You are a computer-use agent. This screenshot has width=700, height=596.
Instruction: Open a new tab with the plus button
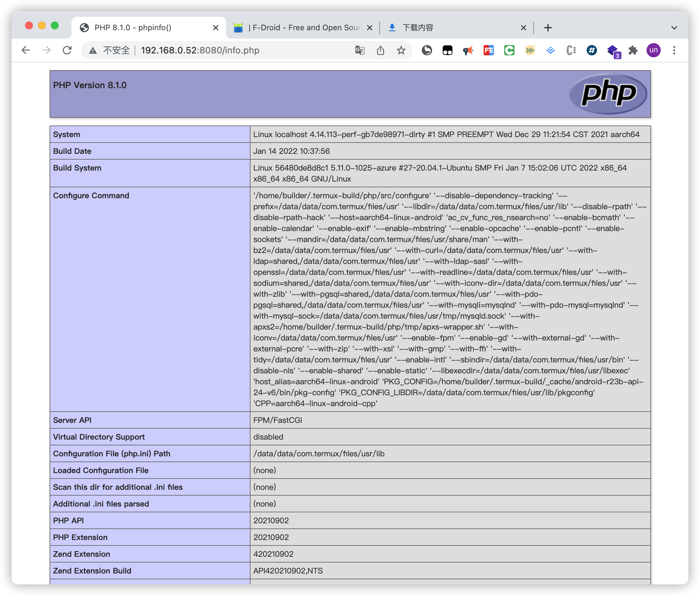point(548,28)
